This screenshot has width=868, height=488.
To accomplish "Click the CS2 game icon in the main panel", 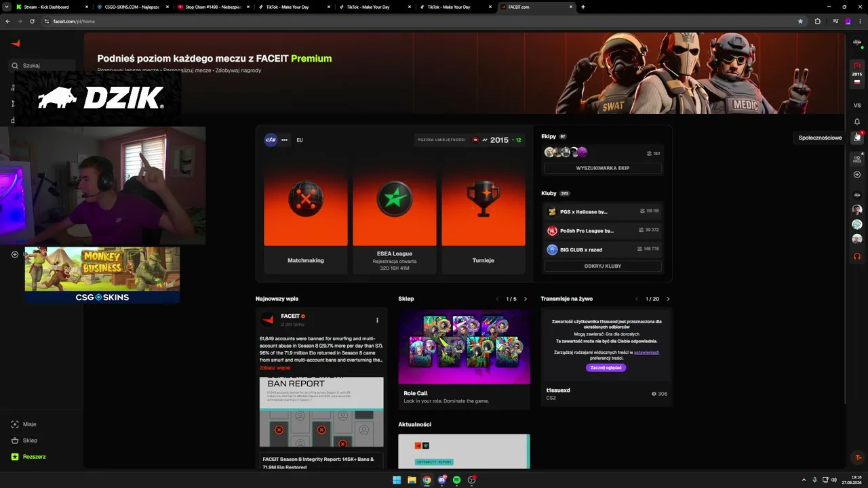I will (271, 140).
